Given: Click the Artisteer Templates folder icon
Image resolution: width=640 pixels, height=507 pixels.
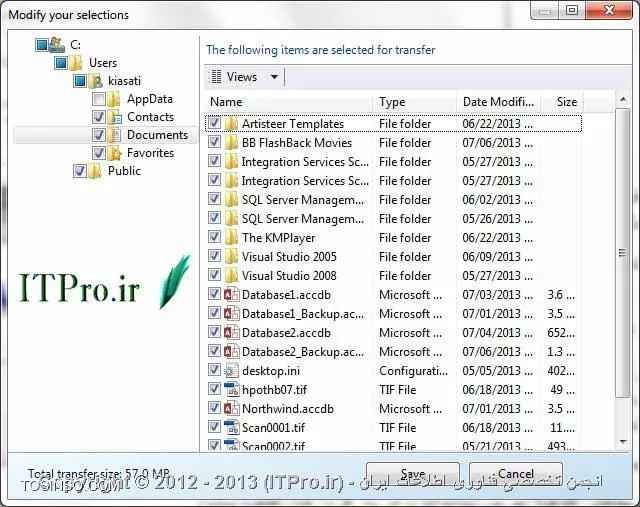Looking at the screenshot, I should tap(231, 123).
